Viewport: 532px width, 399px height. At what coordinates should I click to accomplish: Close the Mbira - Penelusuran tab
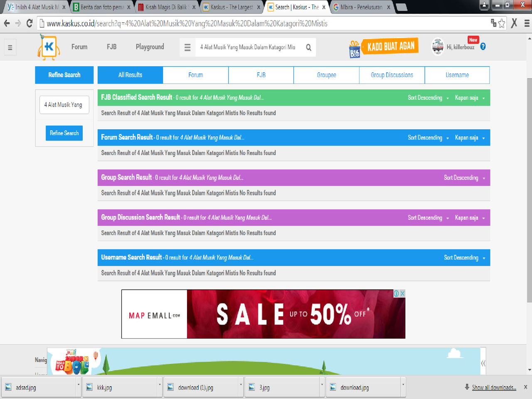tap(389, 7)
